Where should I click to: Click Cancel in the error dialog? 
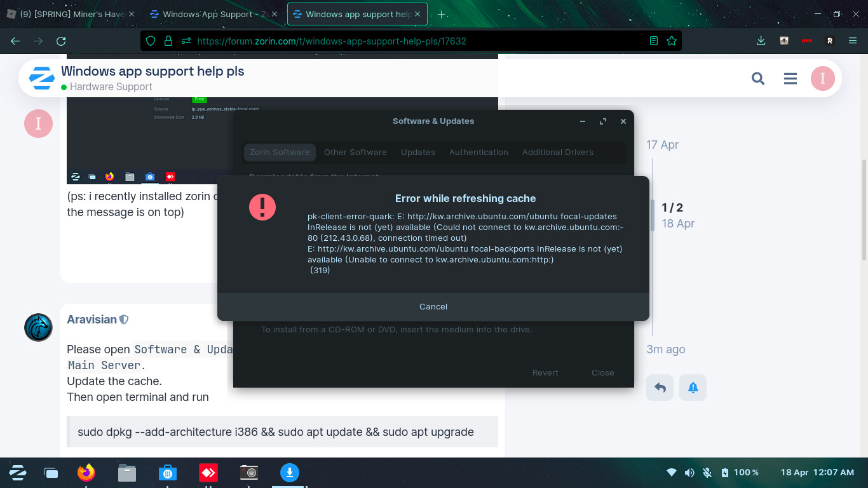coord(433,307)
